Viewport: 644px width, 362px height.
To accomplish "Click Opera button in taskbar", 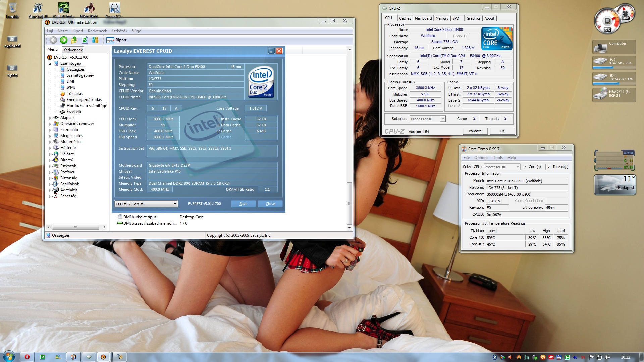I will pos(27,357).
